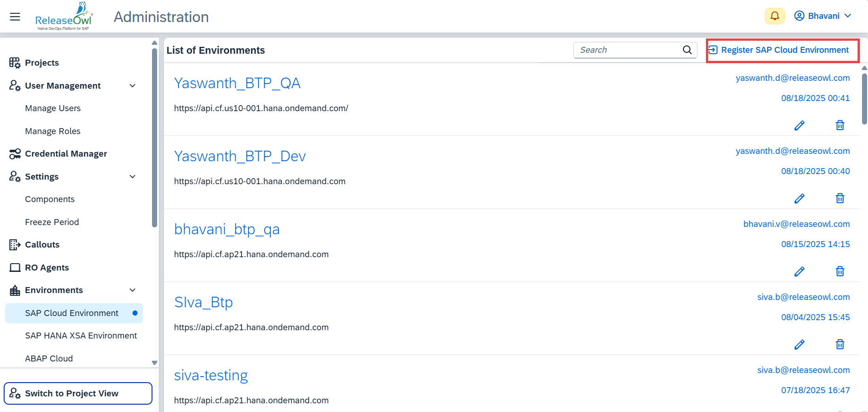
Task: Click the environment list scrollbar thumb
Action: pos(864,98)
